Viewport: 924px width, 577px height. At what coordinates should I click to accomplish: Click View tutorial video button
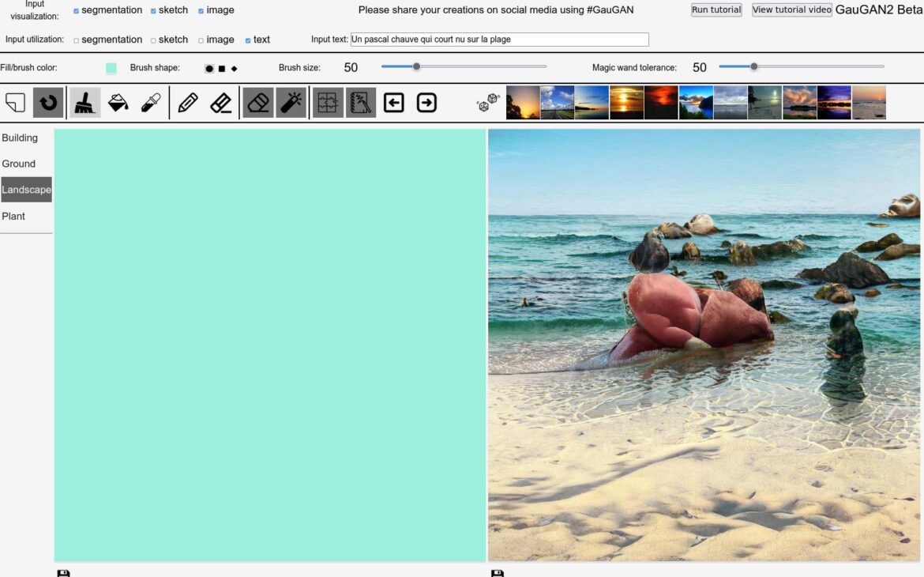point(791,10)
